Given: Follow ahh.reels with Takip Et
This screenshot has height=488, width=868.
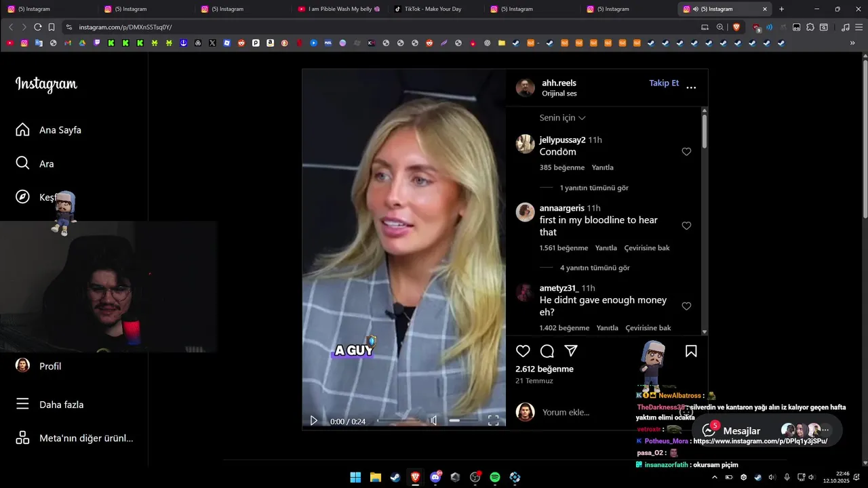Looking at the screenshot, I should click(x=664, y=83).
